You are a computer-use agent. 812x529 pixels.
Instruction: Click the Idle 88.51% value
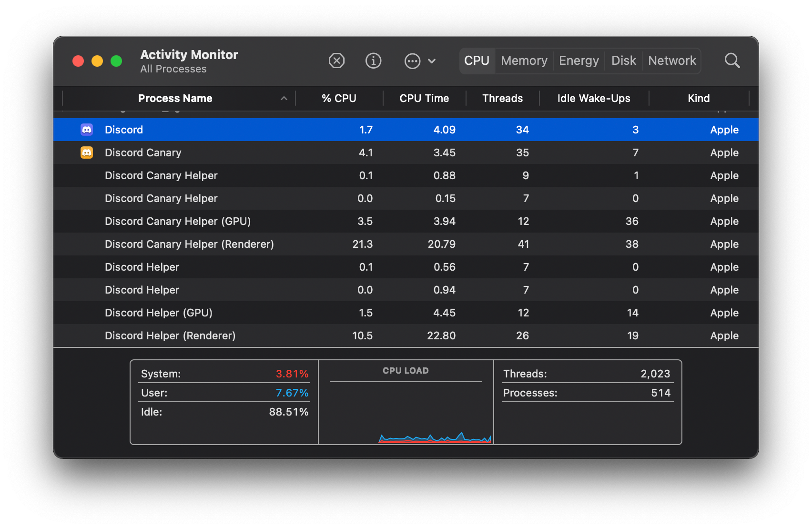click(x=289, y=412)
